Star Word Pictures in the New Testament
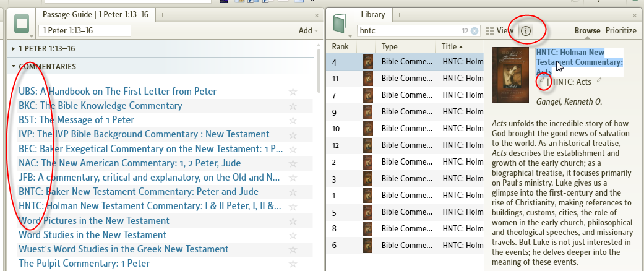 click(x=293, y=221)
